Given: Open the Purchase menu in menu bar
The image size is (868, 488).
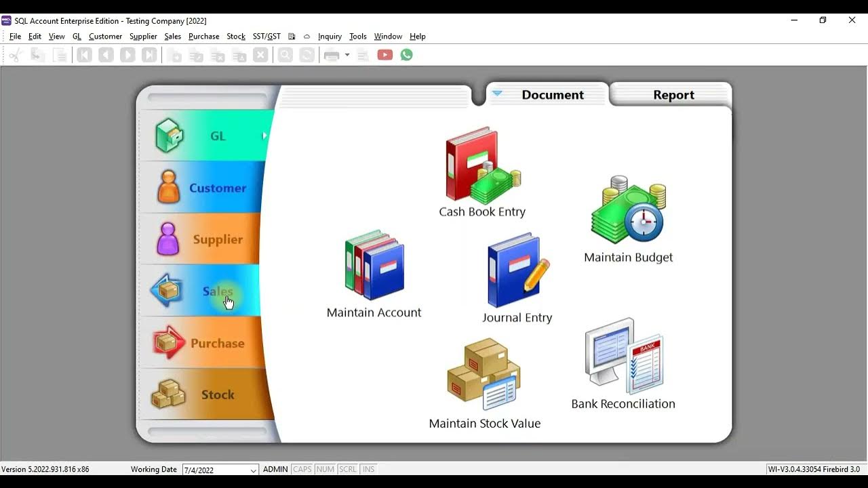Looking at the screenshot, I should click(204, 37).
